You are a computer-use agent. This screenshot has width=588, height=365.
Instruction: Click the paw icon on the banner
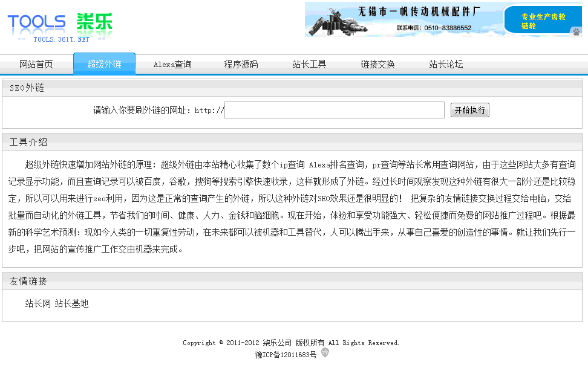(576, 31)
